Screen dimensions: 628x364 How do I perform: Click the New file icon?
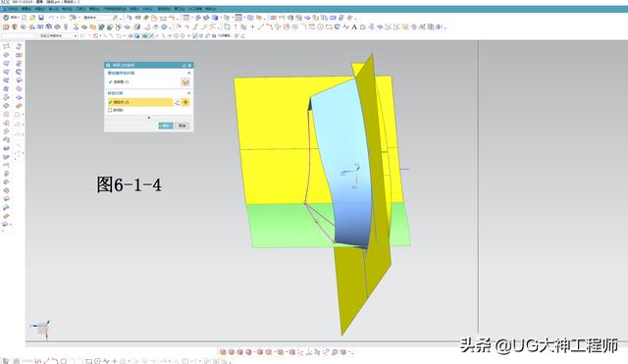[x=24, y=18]
